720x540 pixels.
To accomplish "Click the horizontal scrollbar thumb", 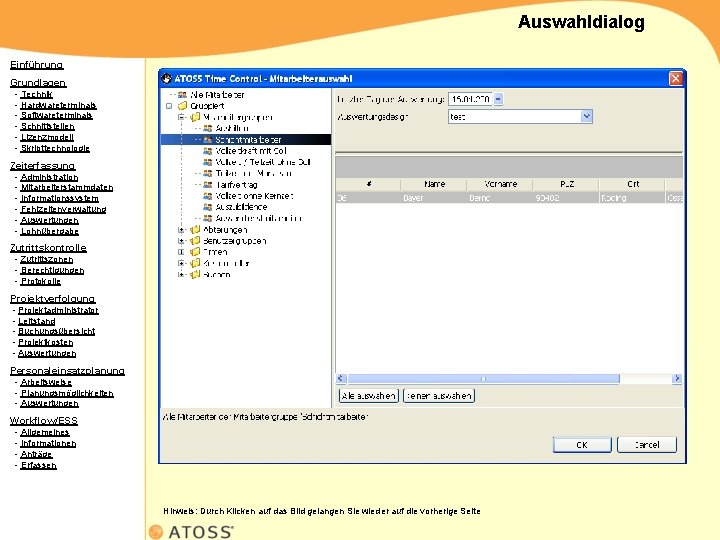I will click(x=483, y=378).
